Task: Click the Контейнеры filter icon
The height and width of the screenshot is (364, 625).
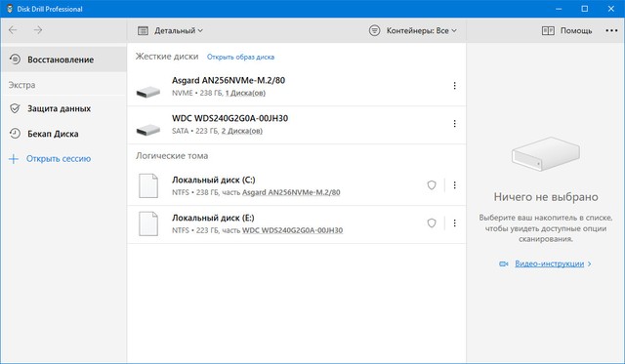Action: tap(374, 30)
